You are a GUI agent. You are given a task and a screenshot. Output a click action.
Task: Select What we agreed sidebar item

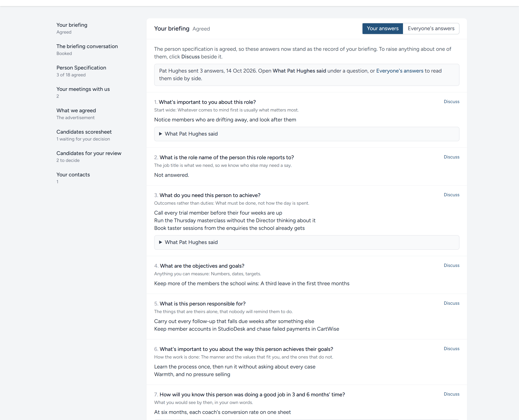coord(76,114)
